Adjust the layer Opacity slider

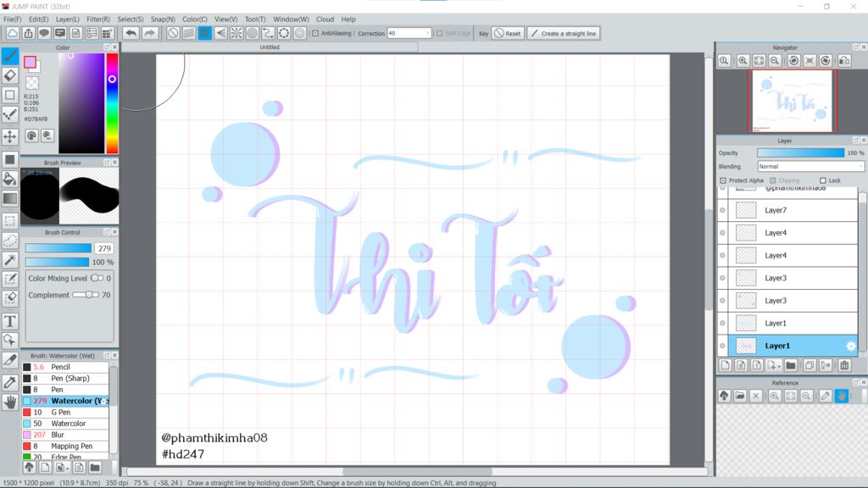coord(800,152)
